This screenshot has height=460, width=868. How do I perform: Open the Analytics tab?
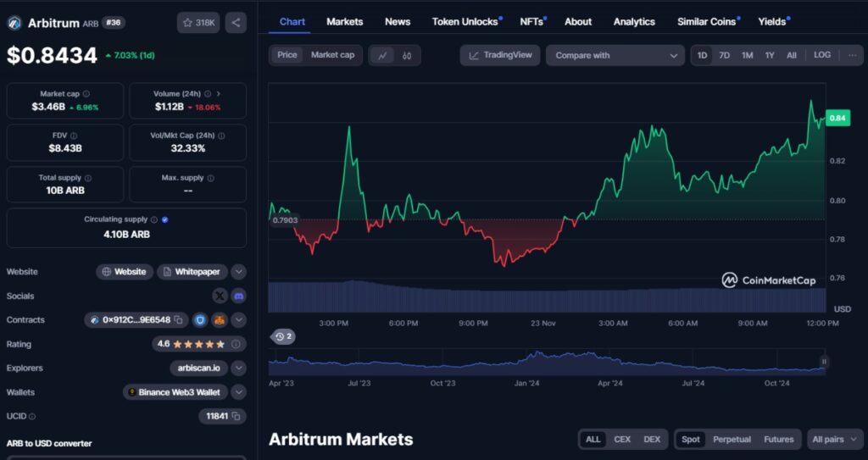(634, 21)
